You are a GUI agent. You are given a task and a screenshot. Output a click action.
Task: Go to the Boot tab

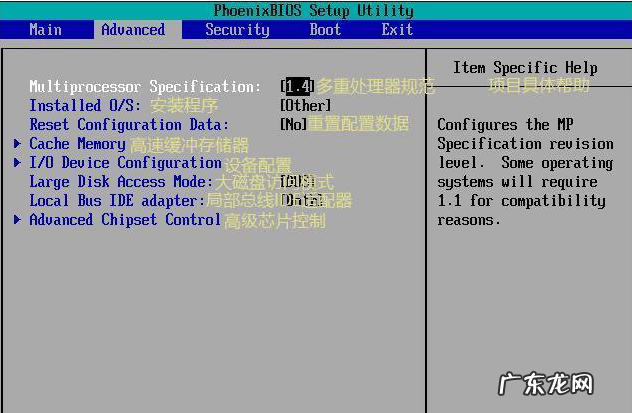tap(325, 30)
